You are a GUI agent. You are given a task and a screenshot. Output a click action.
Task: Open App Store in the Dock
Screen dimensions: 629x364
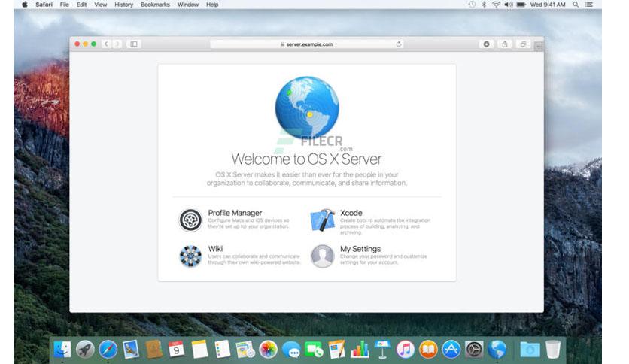click(451, 350)
